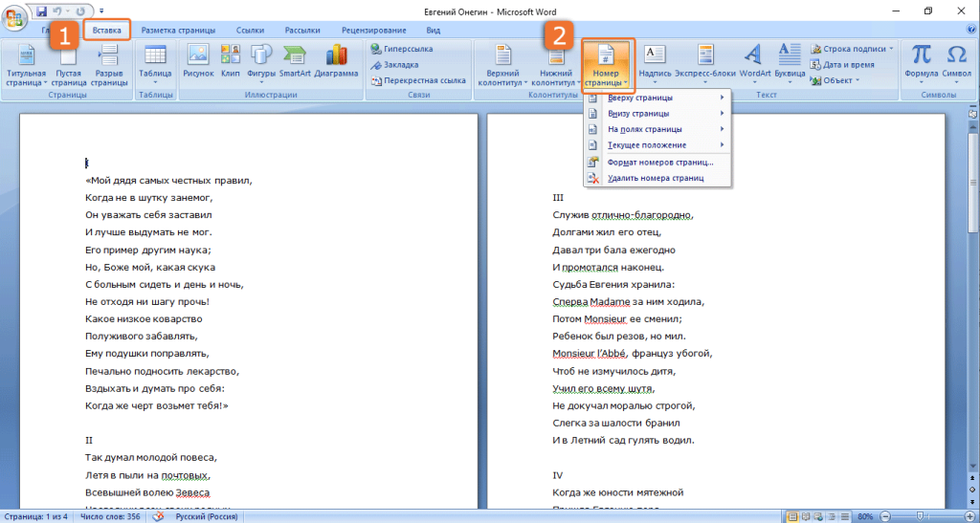This screenshot has width=980, height=523.
Task: Insert a Гиперссылка hyperlink
Action: (x=401, y=49)
